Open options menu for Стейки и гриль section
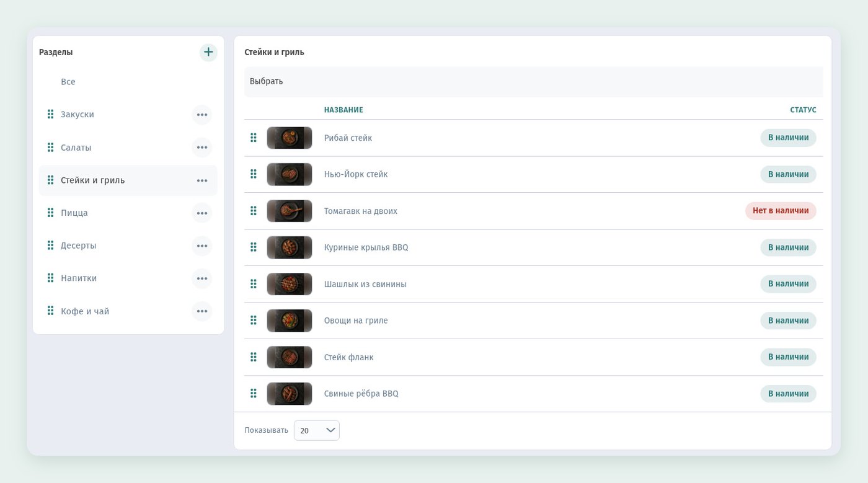This screenshot has width=868, height=483. point(201,180)
